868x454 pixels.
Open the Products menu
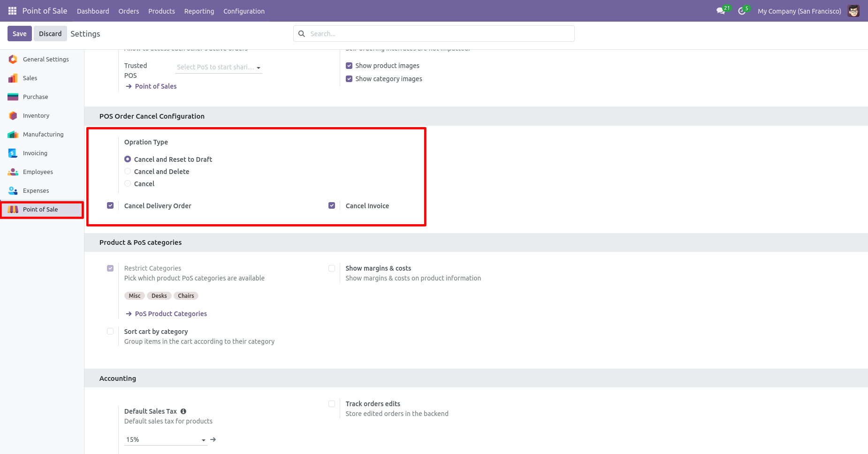coord(161,11)
